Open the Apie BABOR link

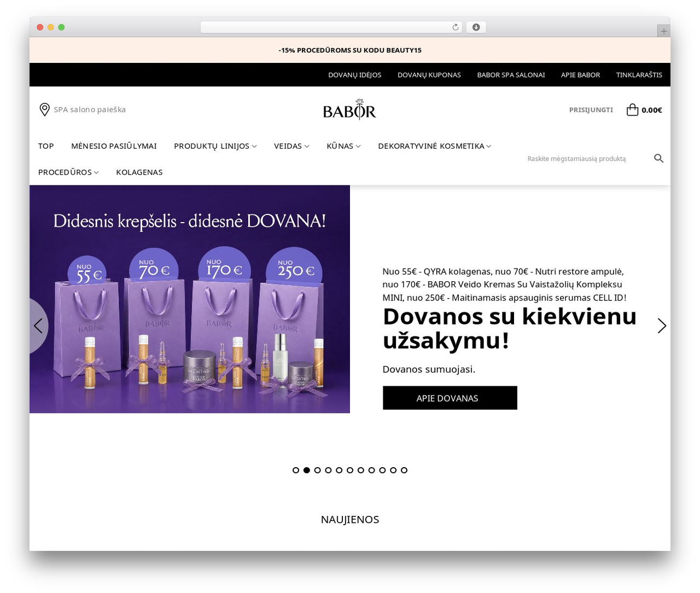coord(580,75)
